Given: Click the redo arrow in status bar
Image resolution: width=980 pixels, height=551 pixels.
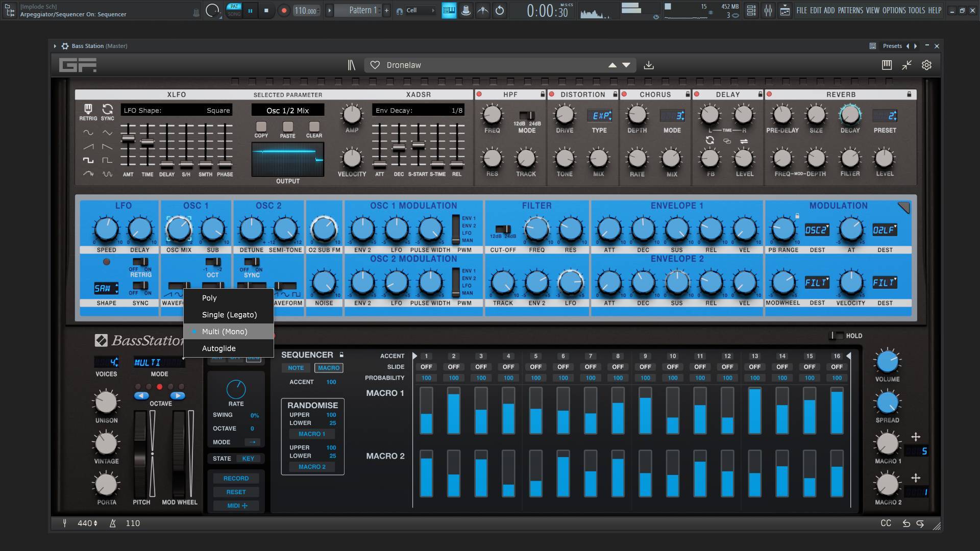Looking at the screenshot, I should [920, 523].
